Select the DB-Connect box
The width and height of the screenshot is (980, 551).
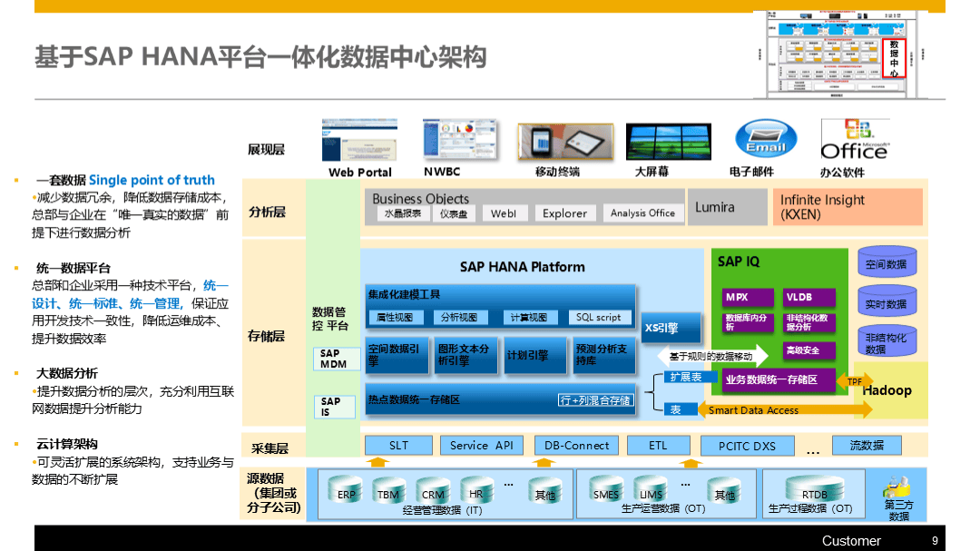(x=577, y=446)
